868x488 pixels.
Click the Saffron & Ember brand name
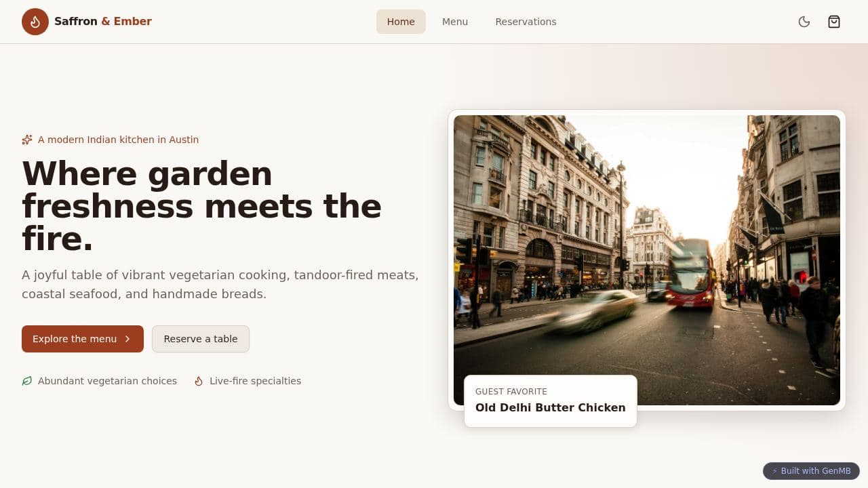(x=103, y=22)
